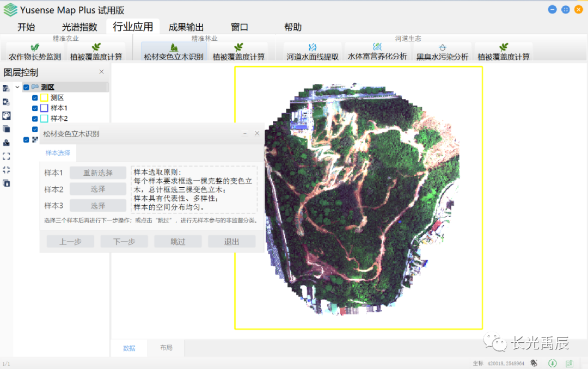The width and height of the screenshot is (588, 369).
Task: Switch to the 成果输出 ribbon tab
Action: 186,27
